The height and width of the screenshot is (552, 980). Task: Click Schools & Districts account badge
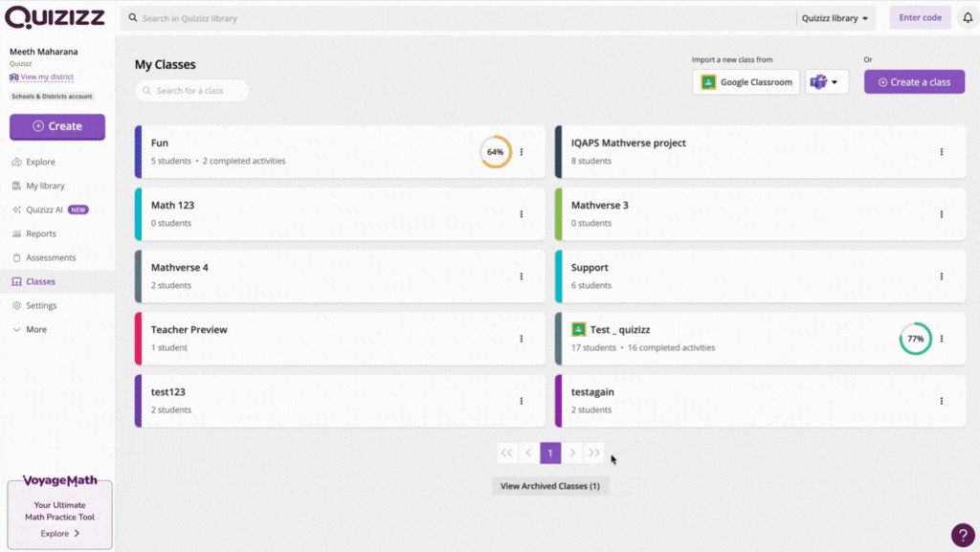(52, 97)
